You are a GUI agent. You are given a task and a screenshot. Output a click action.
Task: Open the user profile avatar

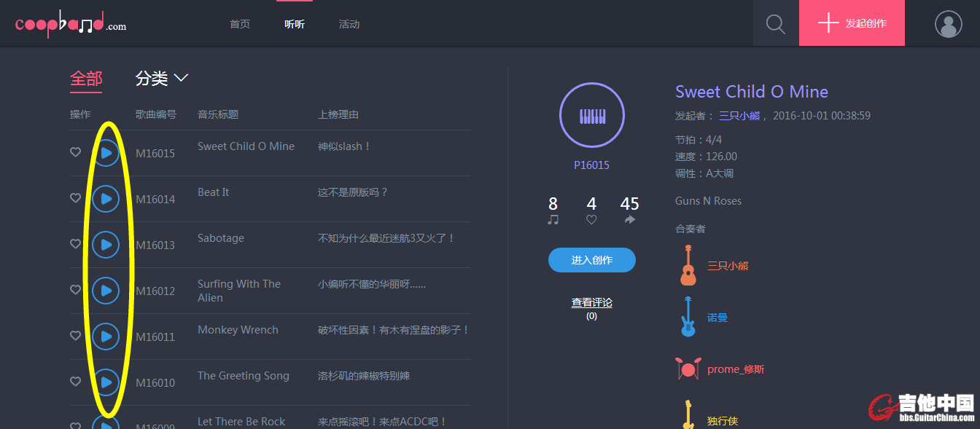(x=949, y=24)
